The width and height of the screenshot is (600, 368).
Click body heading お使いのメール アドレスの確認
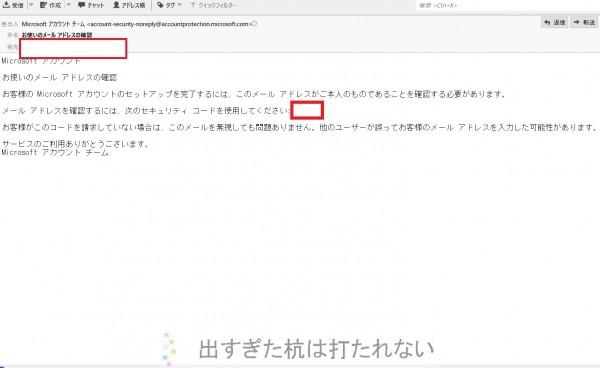(x=59, y=77)
